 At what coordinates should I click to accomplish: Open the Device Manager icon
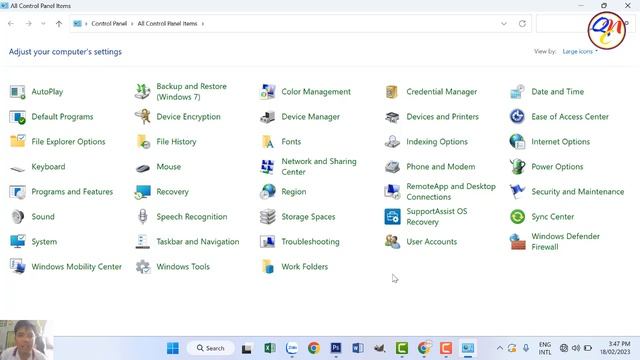click(267, 117)
